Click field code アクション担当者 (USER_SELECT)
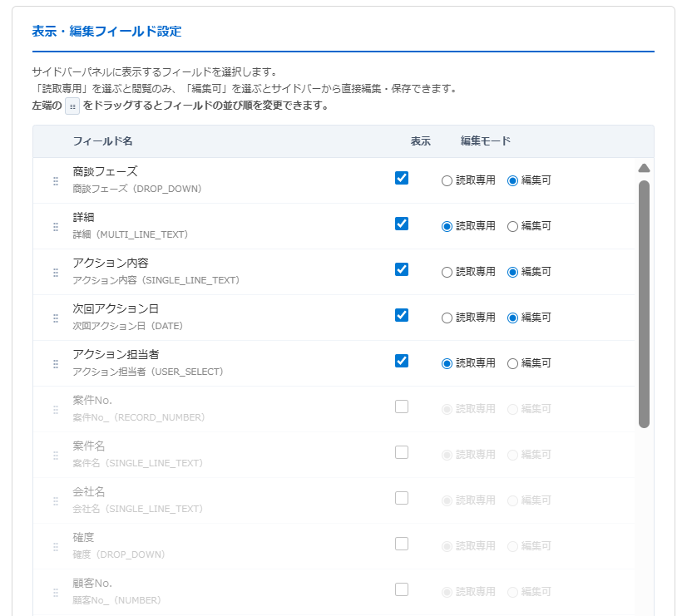 (x=148, y=372)
